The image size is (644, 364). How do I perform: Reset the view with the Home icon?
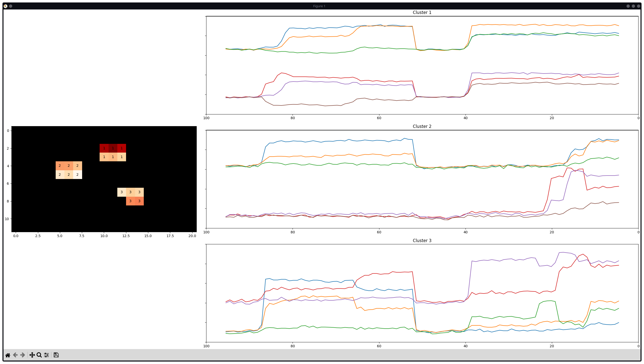pyautogui.click(x=7, y=355)
